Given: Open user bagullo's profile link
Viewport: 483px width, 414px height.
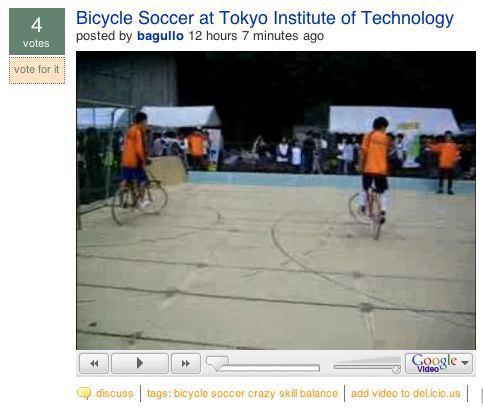Looking at the screenshot, I should point(160,36).
